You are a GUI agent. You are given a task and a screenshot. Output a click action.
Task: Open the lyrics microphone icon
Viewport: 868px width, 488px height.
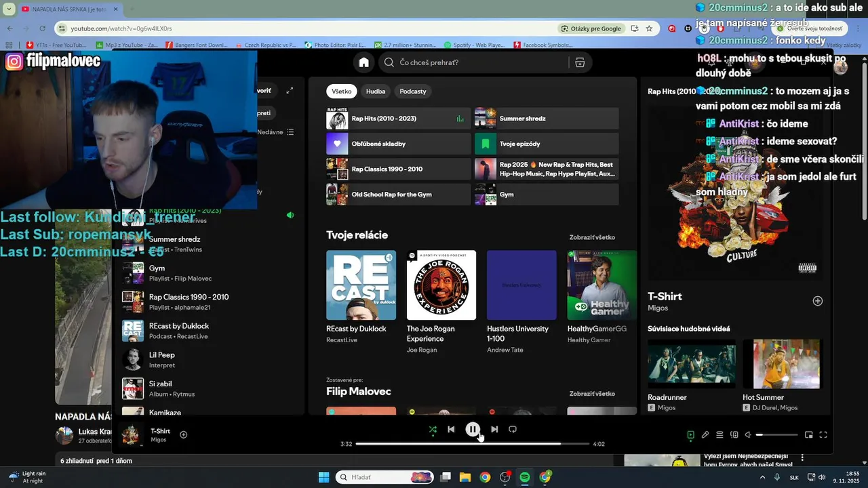click(705, 435)
